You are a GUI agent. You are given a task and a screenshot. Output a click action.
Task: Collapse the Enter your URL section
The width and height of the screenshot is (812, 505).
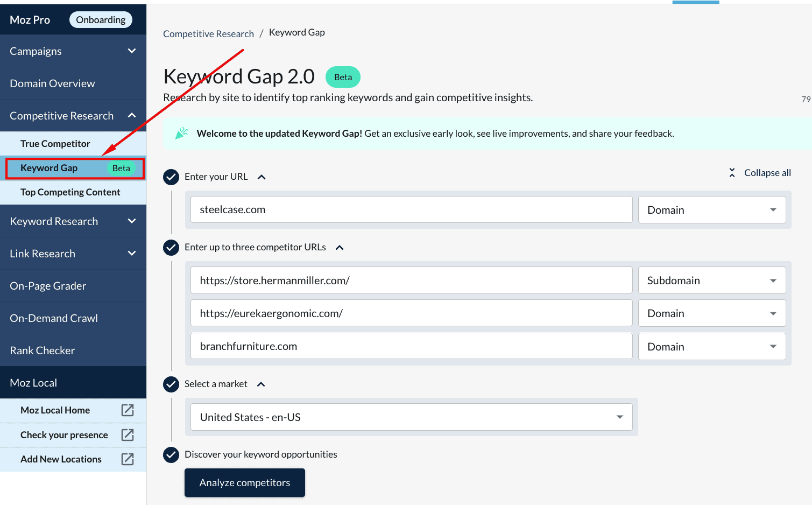262,177
